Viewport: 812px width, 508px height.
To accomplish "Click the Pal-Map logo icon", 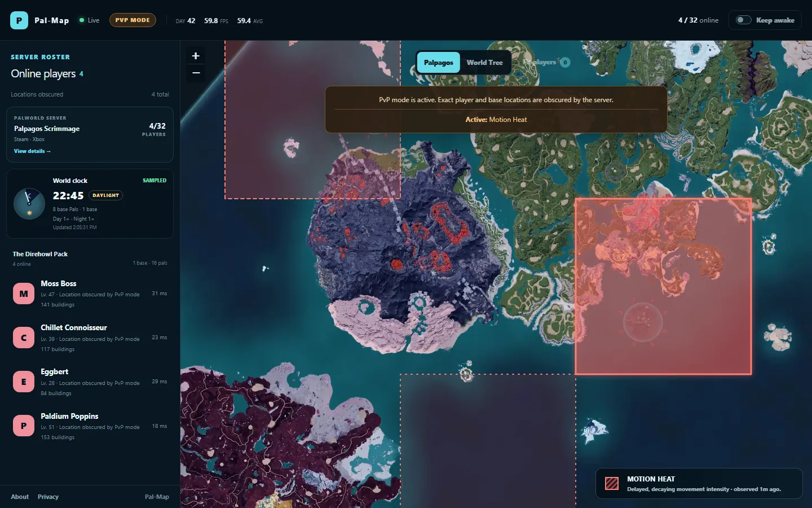I will click(x=19, y=20).
